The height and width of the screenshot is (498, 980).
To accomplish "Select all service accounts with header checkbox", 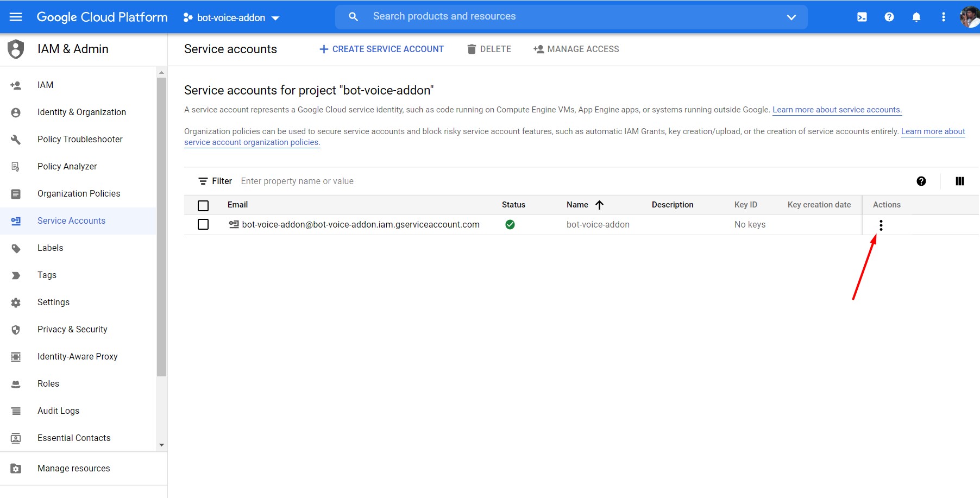I will [203, 205].
